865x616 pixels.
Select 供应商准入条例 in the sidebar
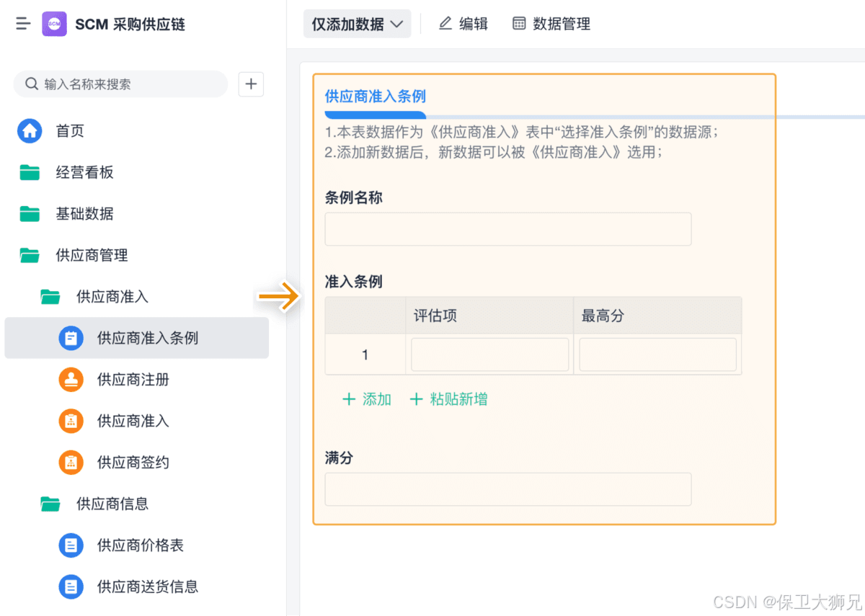(x=136, y=338)
